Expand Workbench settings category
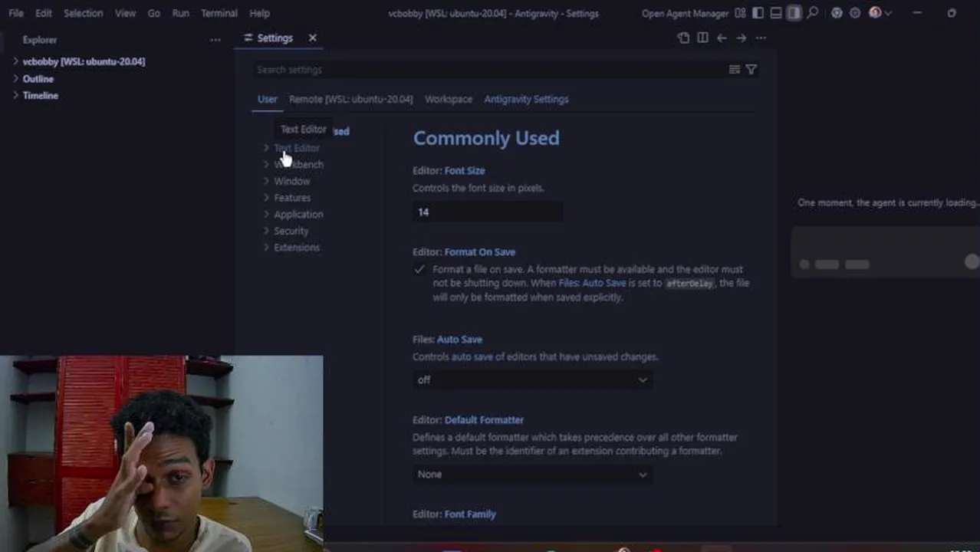The width and height of the screenshot is (980, 552). (x=298, y=165)
